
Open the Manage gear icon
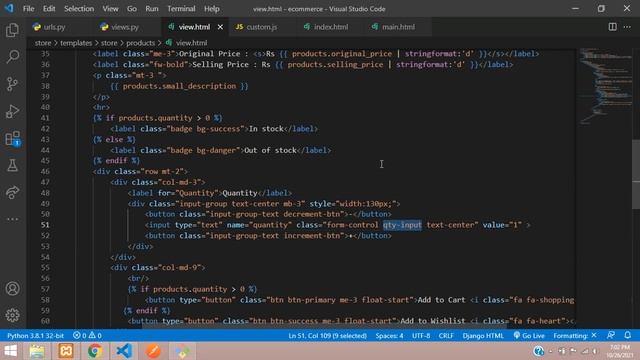(x=12, y=315)
